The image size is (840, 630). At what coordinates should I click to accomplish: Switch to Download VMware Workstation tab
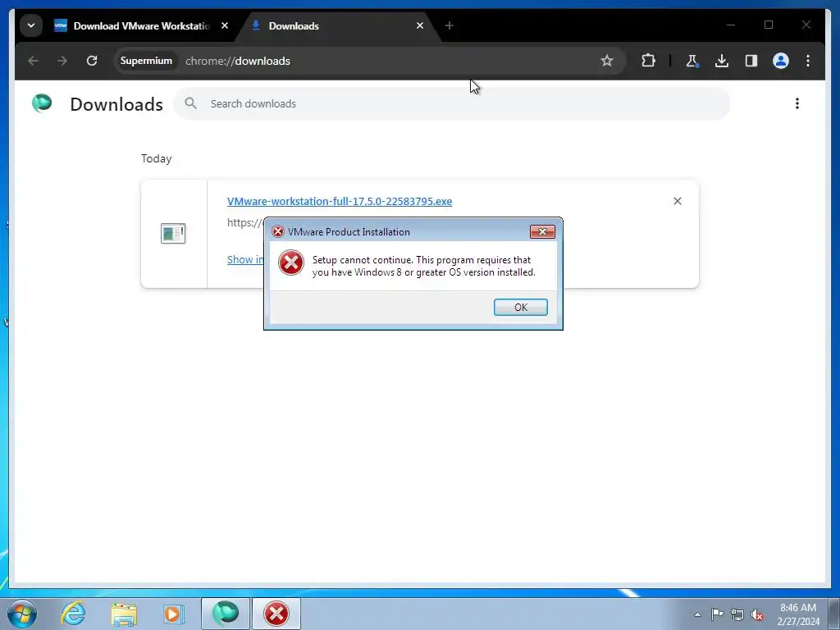pos(141,25)
